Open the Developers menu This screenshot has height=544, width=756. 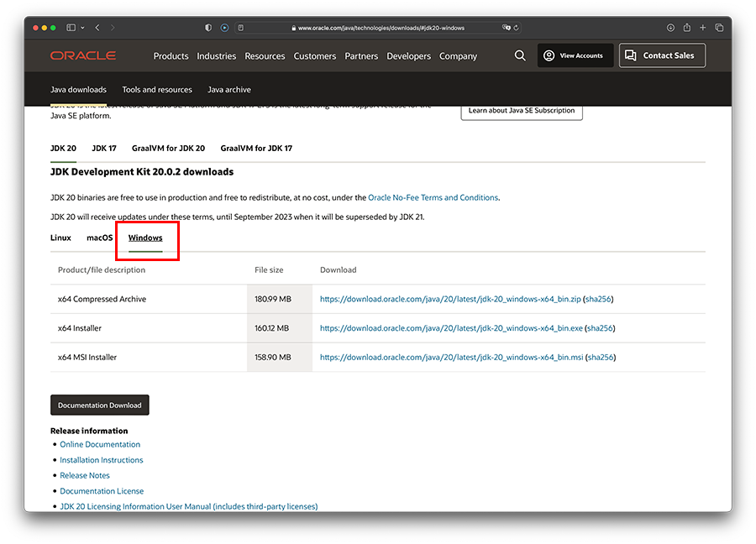point(408,56)
